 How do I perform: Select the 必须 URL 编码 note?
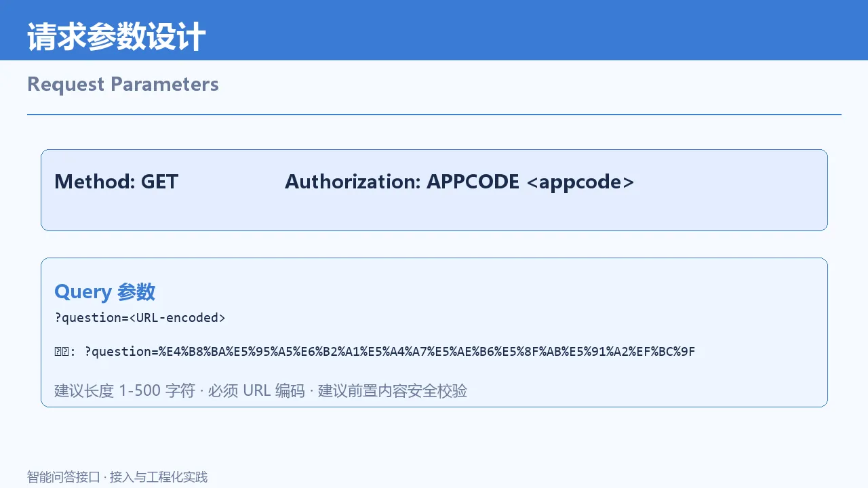[x=256, y=390]
